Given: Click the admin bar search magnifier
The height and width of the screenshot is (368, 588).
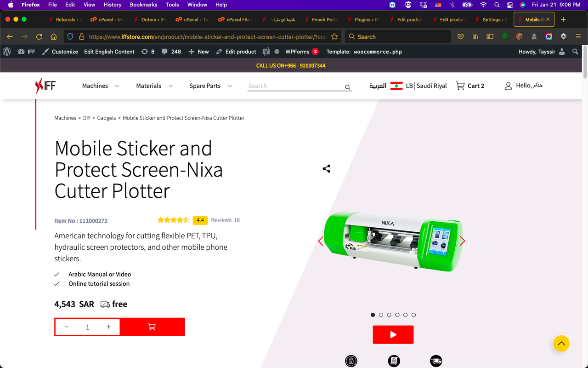Looking at the screenshot, I should pos(575,52).
